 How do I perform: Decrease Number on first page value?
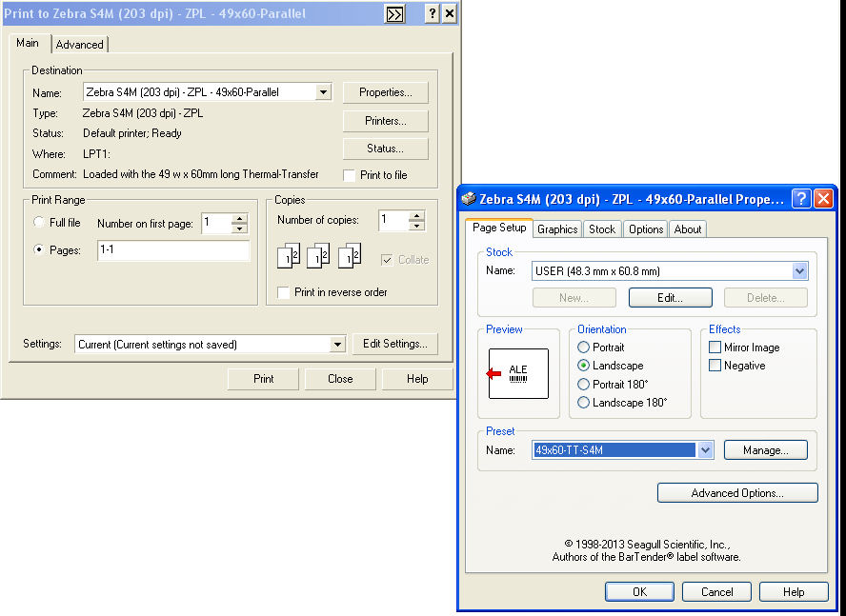239,229
